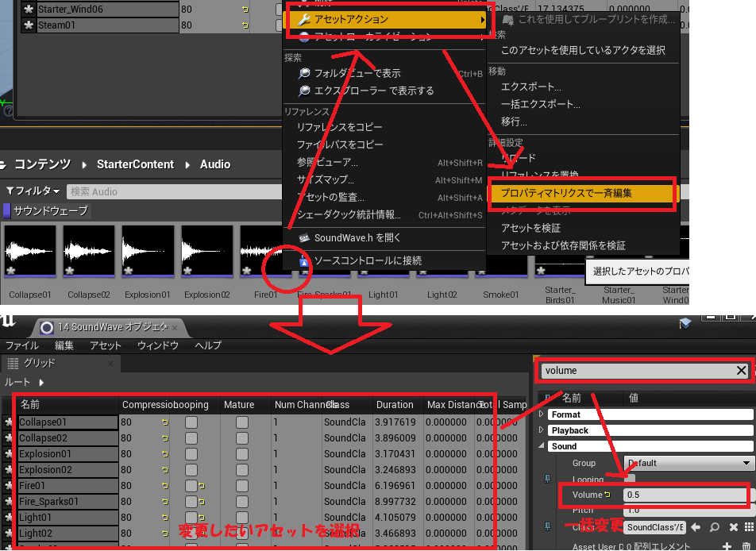Screen dimensions: 756x551
Task: Toggle Mature checkbox for Light01 row
Action: (242, 518)
